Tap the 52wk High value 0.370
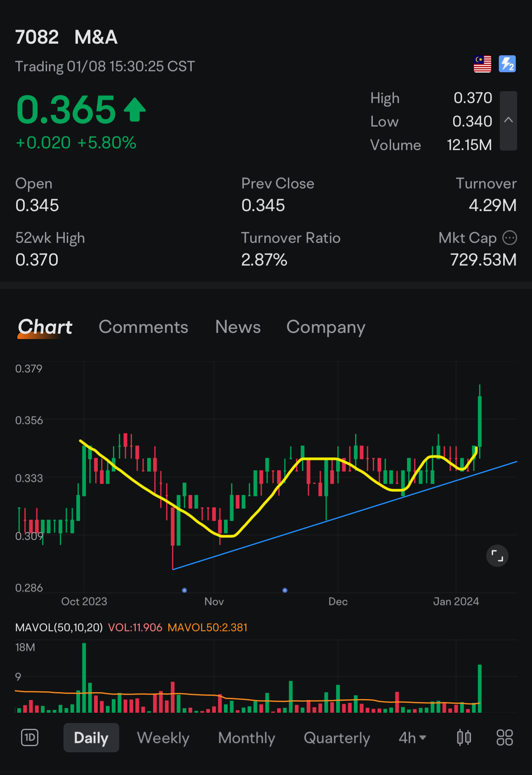This screenshot has width=532, height=775. (x=37, y=260)
